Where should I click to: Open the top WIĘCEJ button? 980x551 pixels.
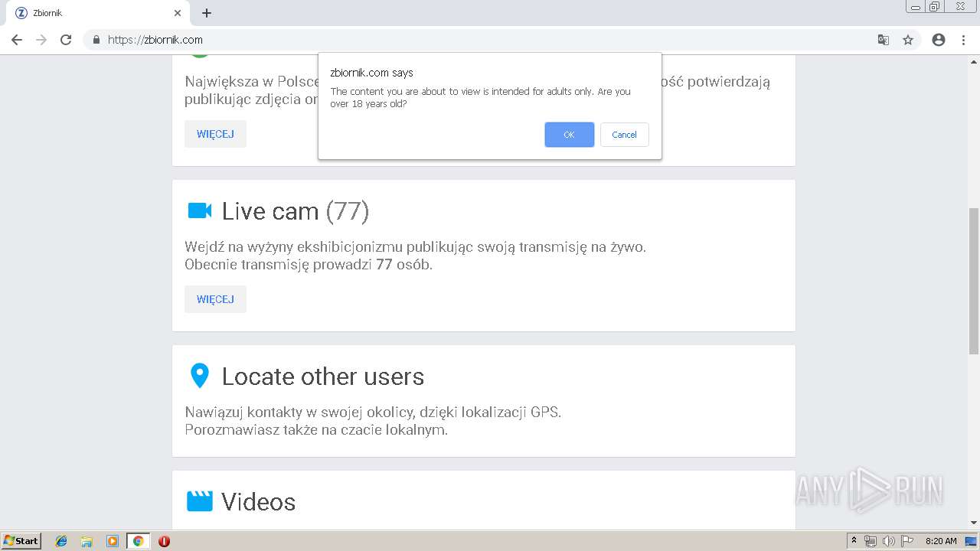point(215,134)
